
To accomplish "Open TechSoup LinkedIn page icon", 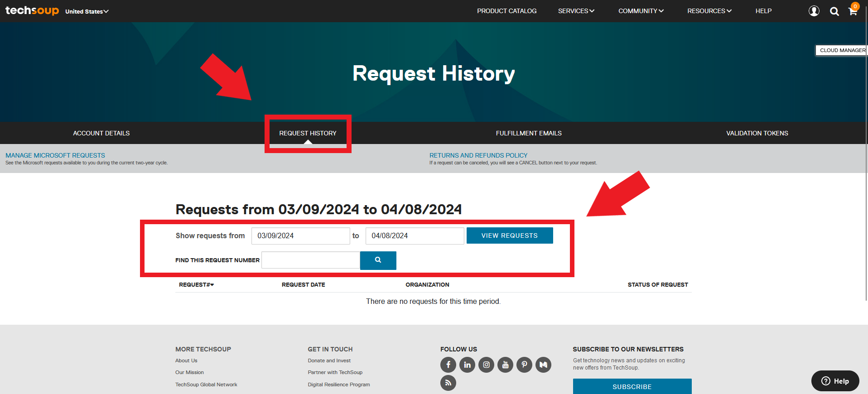I will (x=467, y=365).
